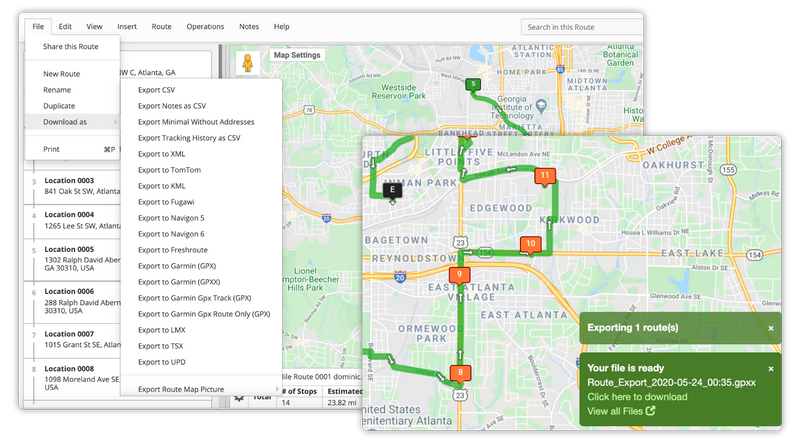Close the Exporting 1 route(s) notification
The height and width of the screenshot is (446, 800).
click(771, 328)
